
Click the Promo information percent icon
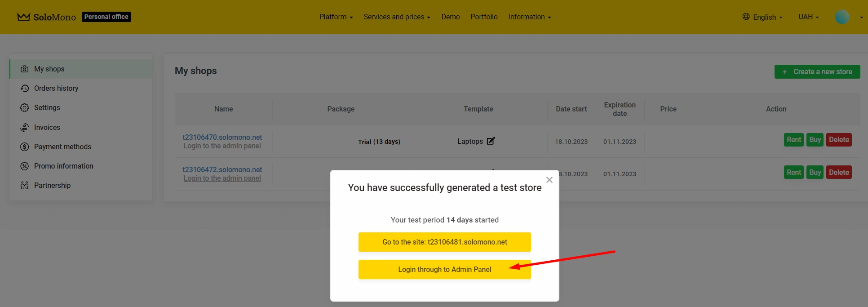pos(25,166)
